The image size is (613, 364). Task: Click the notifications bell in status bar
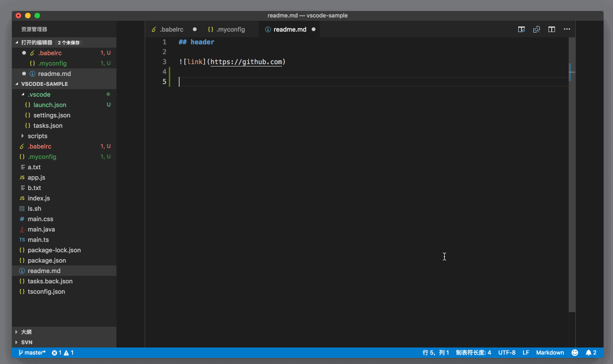[591, 353]
